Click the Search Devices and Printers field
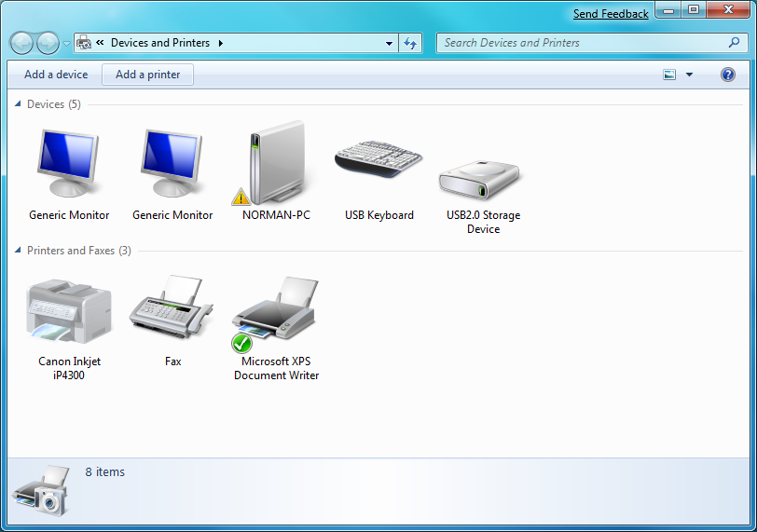 (583, 43)
